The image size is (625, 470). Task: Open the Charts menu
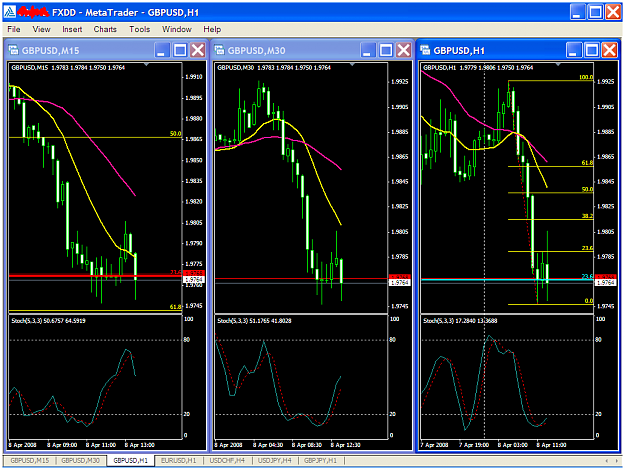105,29
